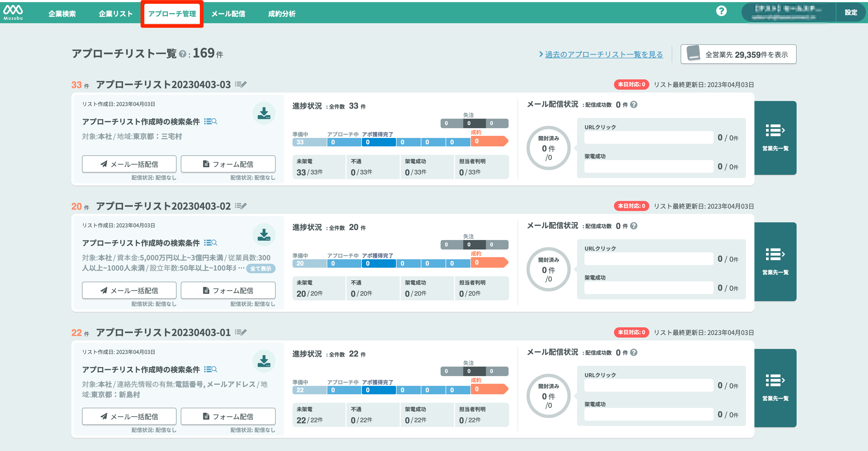Open the user account area in header

click(x=788, y=12)
